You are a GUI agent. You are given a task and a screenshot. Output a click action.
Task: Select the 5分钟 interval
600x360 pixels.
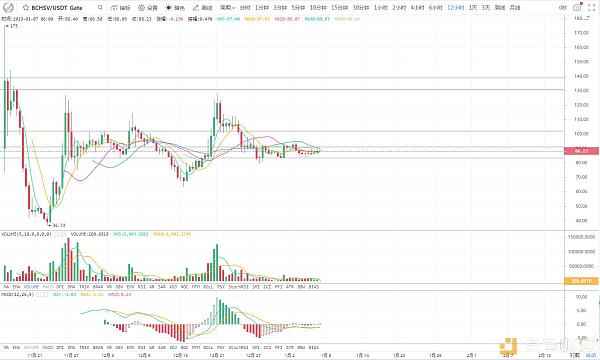point(298,7)
